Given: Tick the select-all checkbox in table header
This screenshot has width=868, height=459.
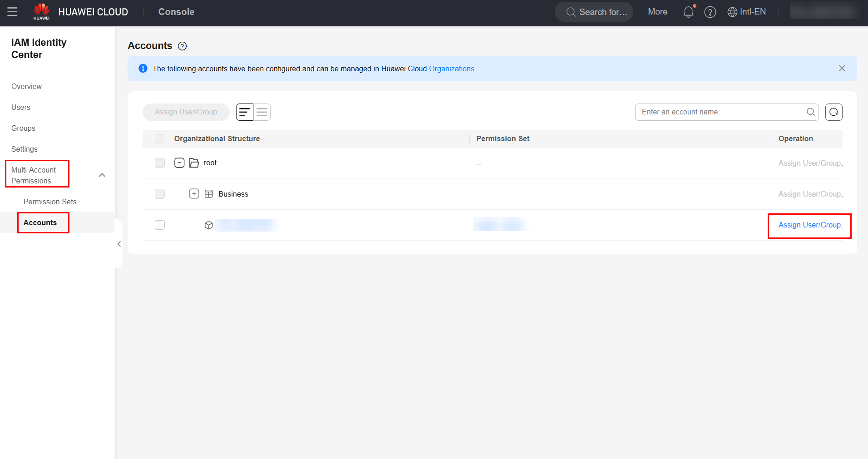Looking at the screenshot, I should coord(159,139).
